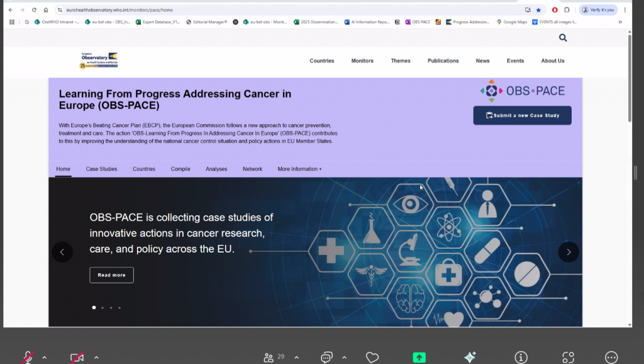Turn on the camera in meeting toolbar

pos(77,357)
